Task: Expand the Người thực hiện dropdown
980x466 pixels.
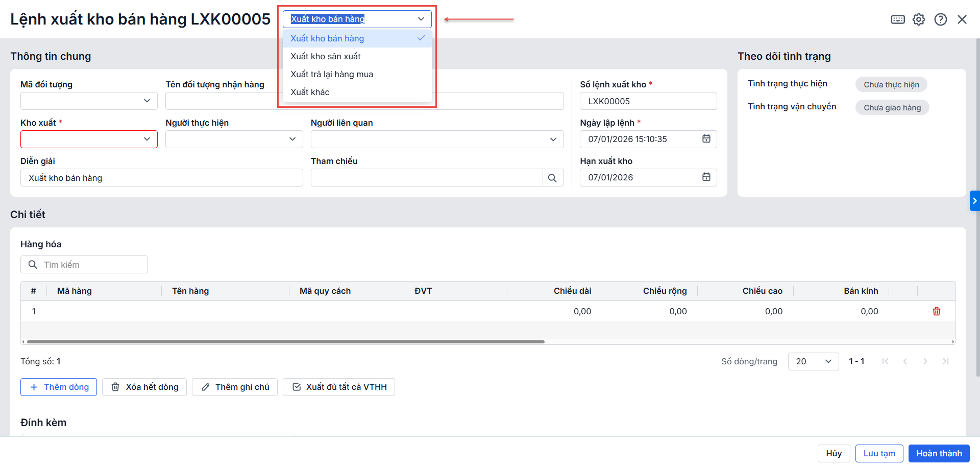Action: click(x=292, y=139)
